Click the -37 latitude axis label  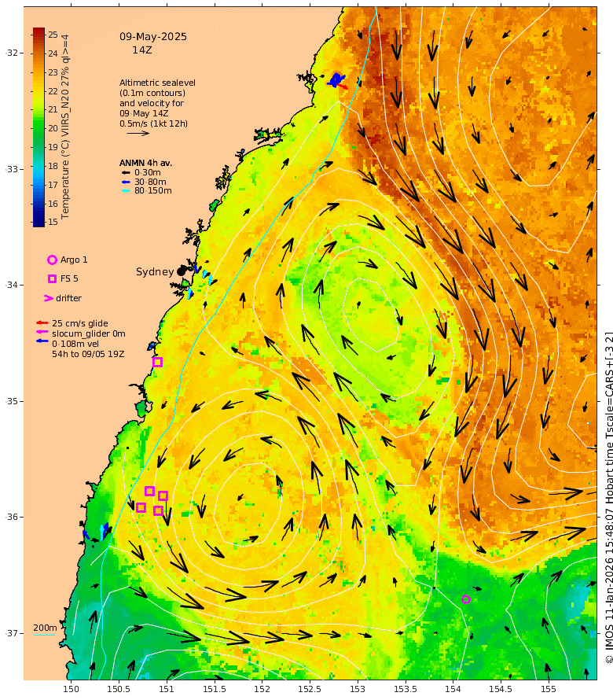pos(12,633)
